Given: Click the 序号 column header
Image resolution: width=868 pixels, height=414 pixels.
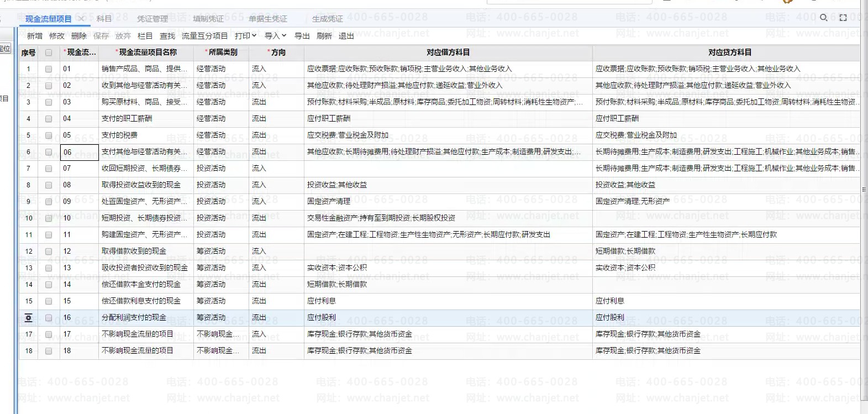Looking at the screenshot, I should (x=29, y=53).
